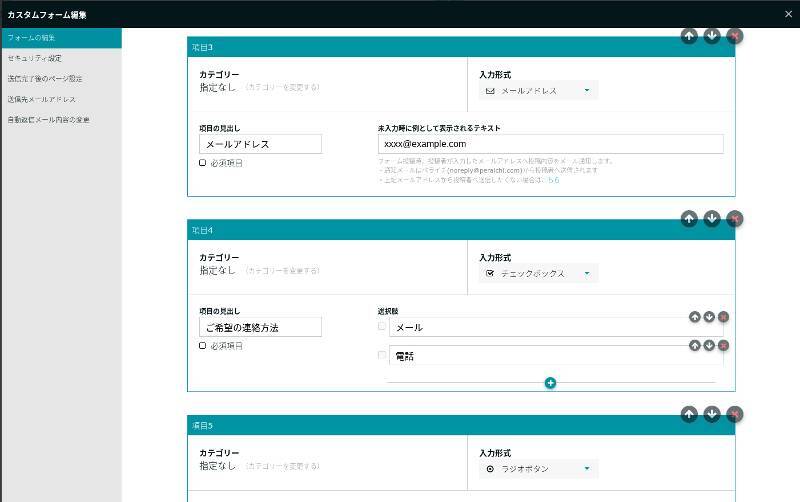Move 項目4 down with the arrow icon
This screenshot has height=502, width=800.
(712, 219)
